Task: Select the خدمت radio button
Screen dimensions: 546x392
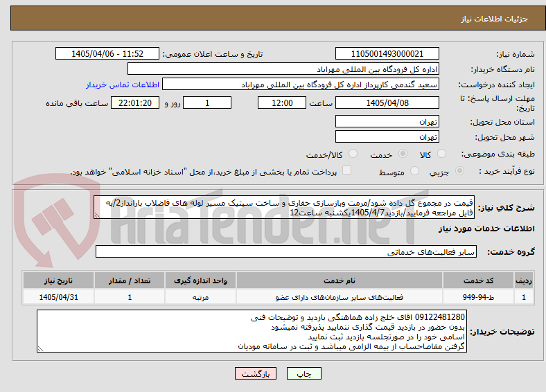Action: [x=403, y=154]
